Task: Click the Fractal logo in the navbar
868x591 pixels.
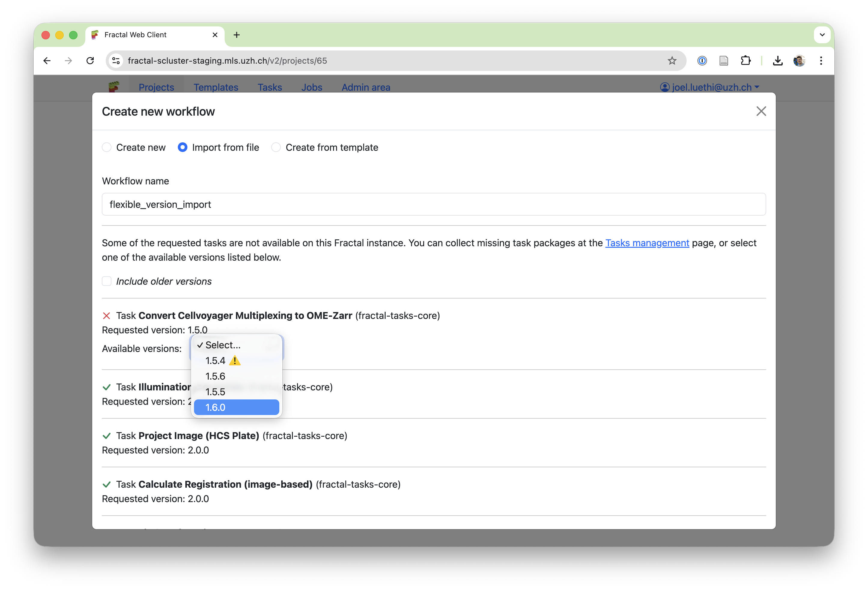Action: click(x=114, y=86)
